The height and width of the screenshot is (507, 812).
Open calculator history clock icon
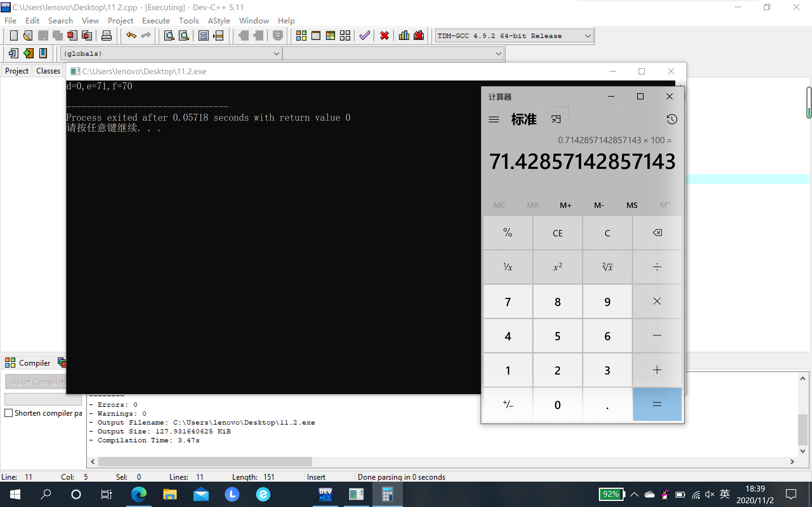coord(671,119)
